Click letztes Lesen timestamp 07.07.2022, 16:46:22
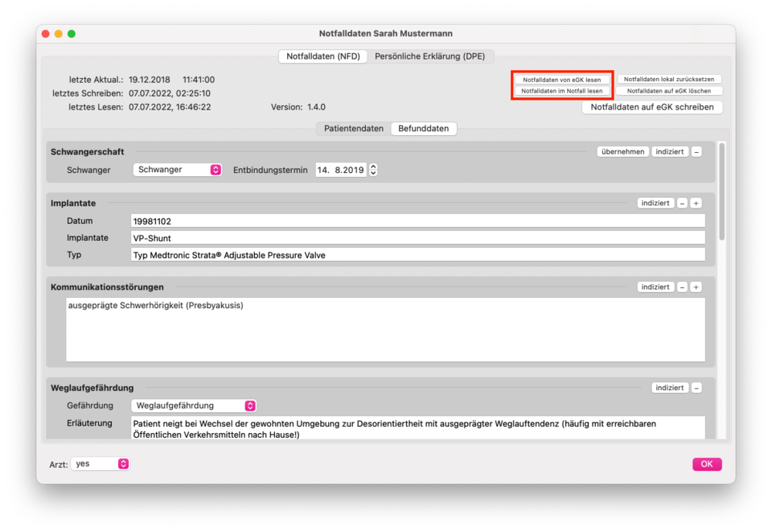 170,107
